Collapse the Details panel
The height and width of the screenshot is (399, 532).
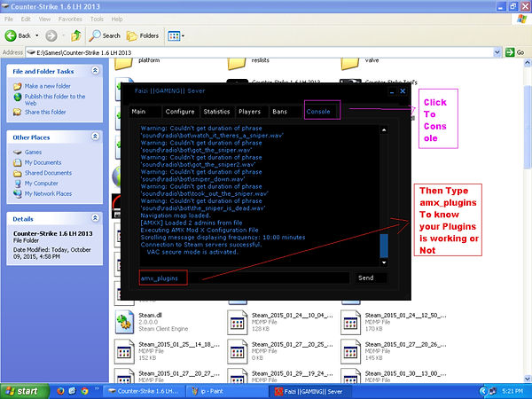pos(96,218)
